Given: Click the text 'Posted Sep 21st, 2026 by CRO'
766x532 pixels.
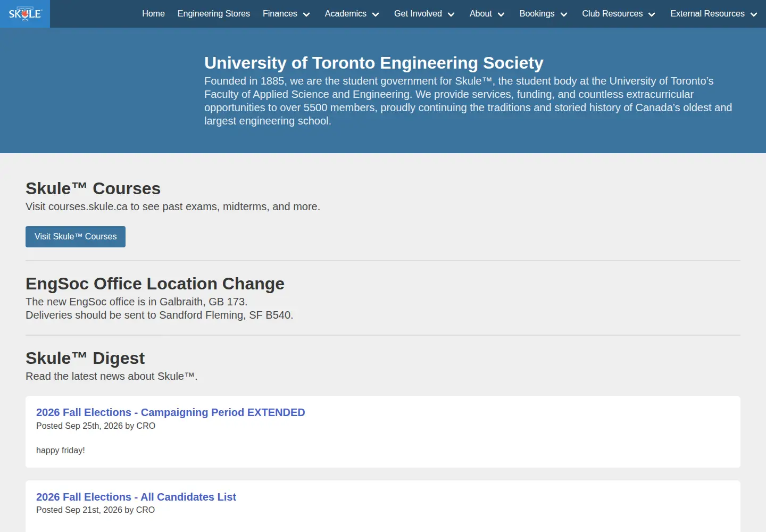Looking at the screenshot, I should pyautogui.click(x=96, y=510).
